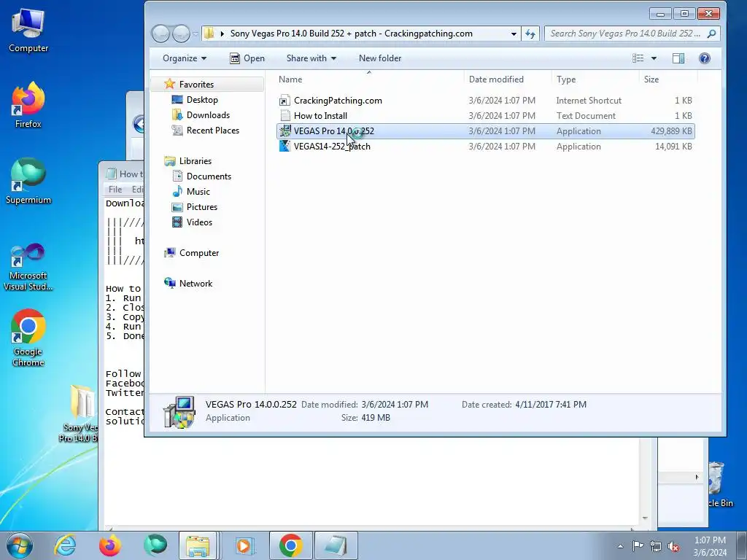The image size is (747, 560).
Task: Open the Music library
Action: (x=198, y=192)
